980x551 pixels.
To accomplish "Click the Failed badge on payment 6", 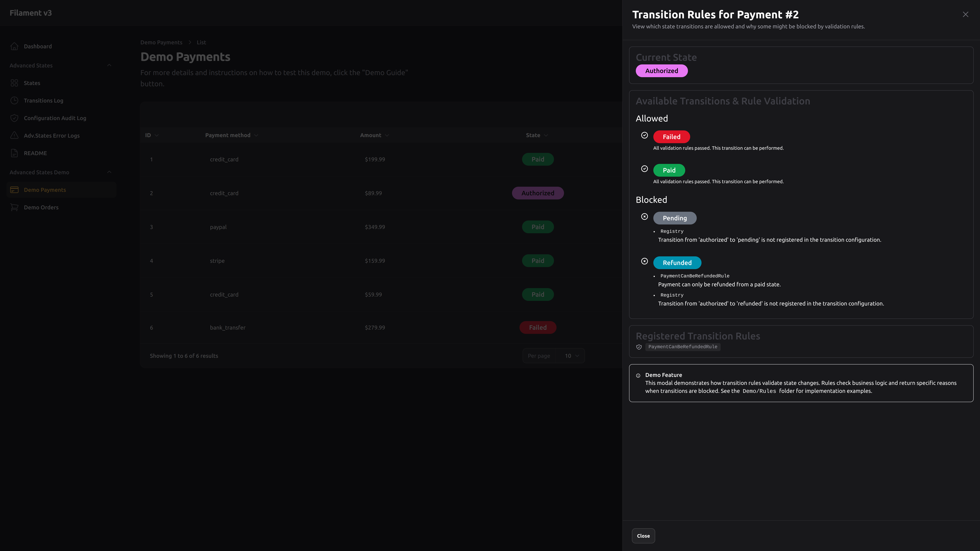I will point(538,327).
